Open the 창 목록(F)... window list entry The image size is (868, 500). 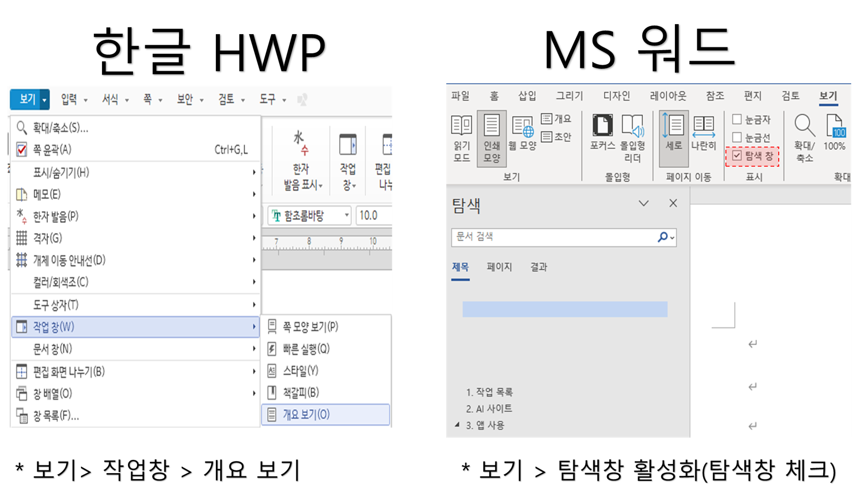[x=135, y=415]
